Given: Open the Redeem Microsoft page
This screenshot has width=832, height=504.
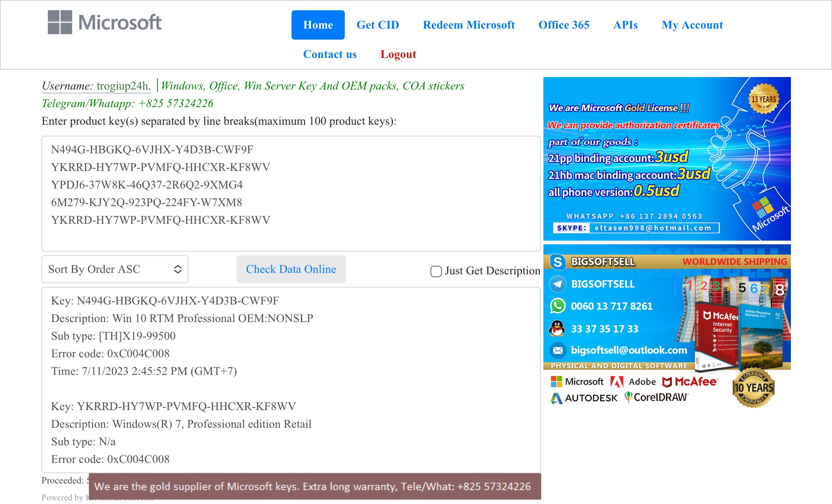Looking at the screenshot, I should point(469,25).
